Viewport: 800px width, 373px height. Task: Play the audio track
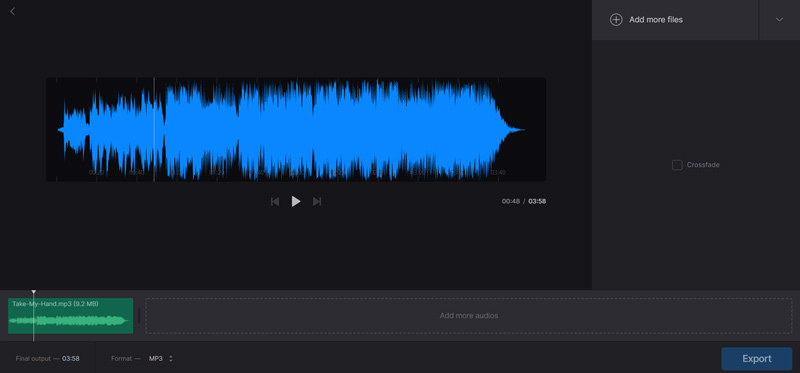(x=296, y=202)
